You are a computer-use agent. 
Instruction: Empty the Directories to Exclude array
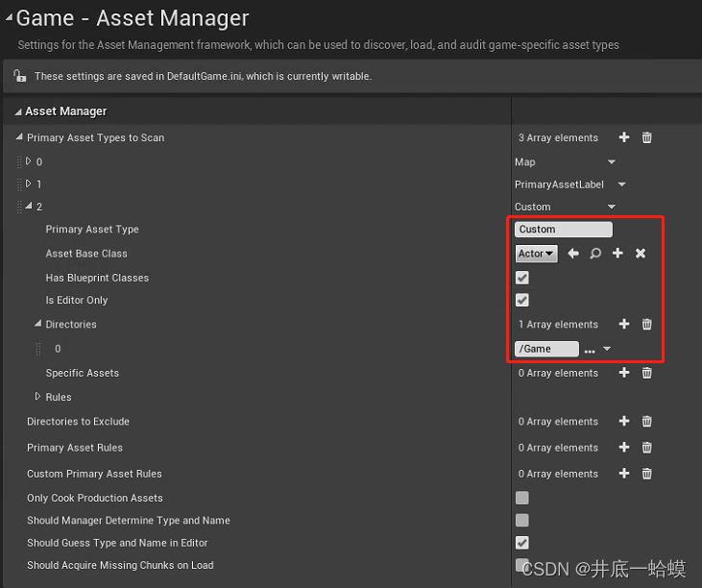click(647, 421)
